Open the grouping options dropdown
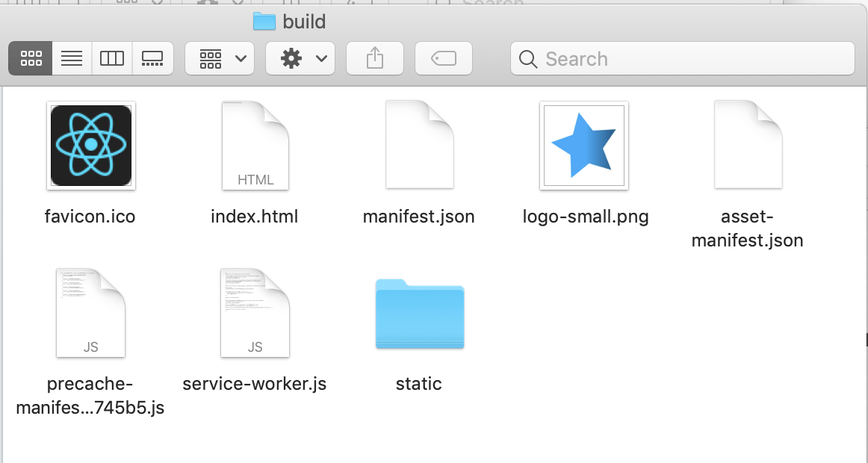 [219, 58]
